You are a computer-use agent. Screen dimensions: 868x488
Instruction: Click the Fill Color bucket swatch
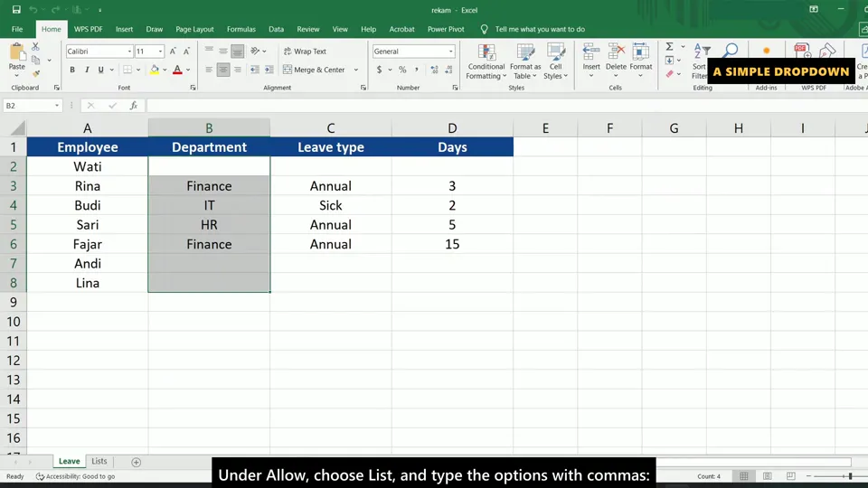[155, 70]
